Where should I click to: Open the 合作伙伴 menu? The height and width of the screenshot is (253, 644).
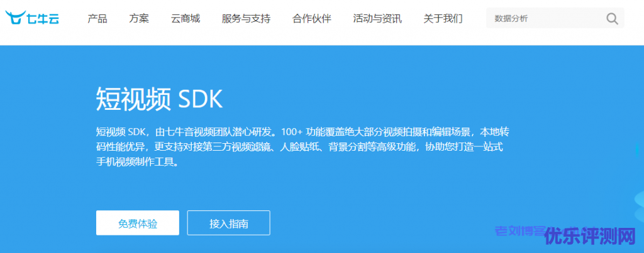click(312, 18)
